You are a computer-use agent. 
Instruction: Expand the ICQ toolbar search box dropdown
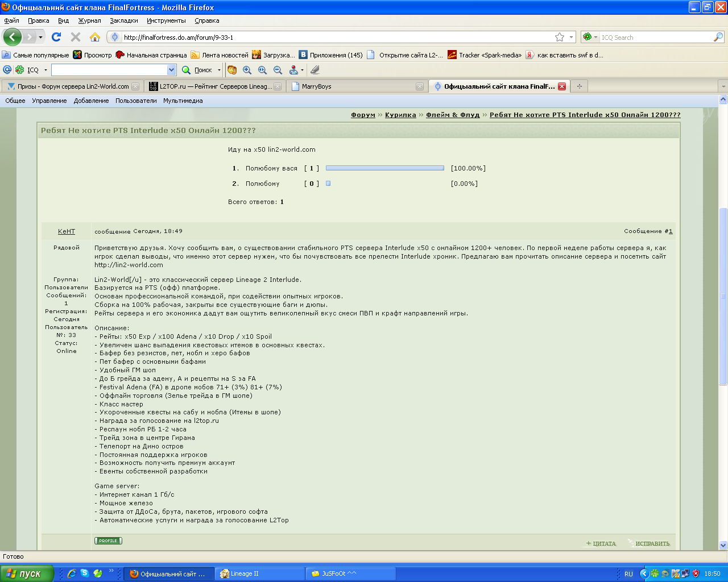pos(172,70)
